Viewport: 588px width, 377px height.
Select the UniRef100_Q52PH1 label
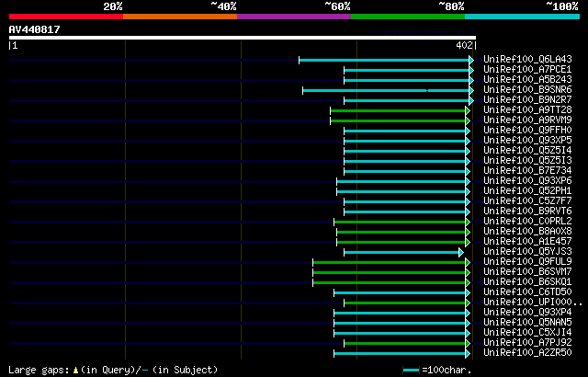click(x=527, y=191)
